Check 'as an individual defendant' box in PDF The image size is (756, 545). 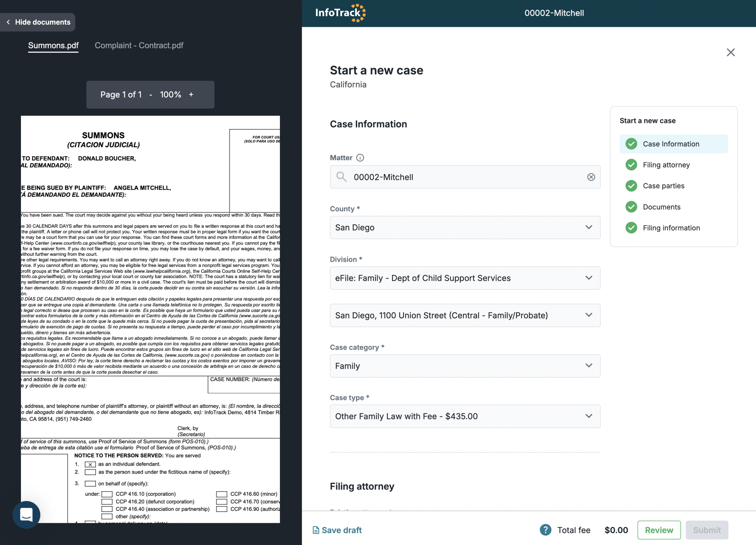[90, 464]
